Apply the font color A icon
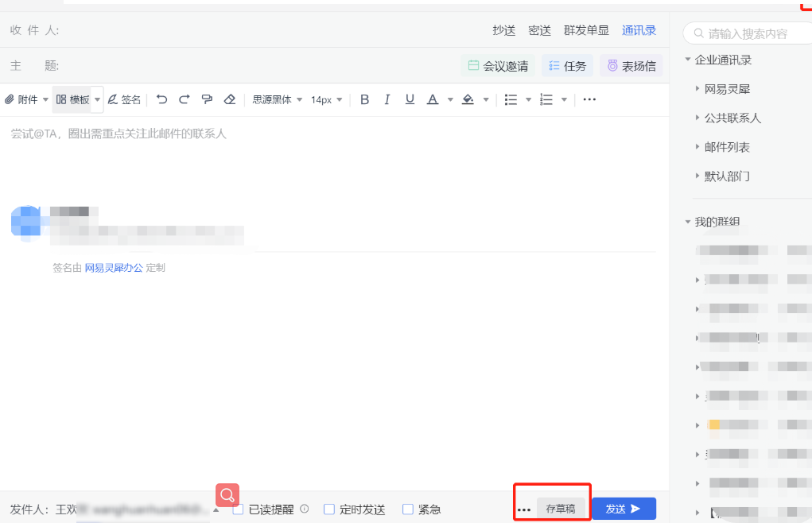The height and width of the screenshot is (523, 812). 433,99
